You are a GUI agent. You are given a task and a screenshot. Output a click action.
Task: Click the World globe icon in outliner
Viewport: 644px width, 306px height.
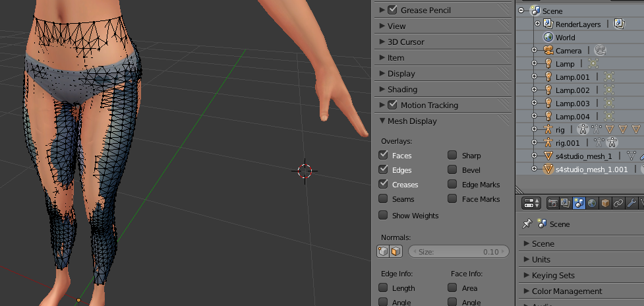coord(548,37)
